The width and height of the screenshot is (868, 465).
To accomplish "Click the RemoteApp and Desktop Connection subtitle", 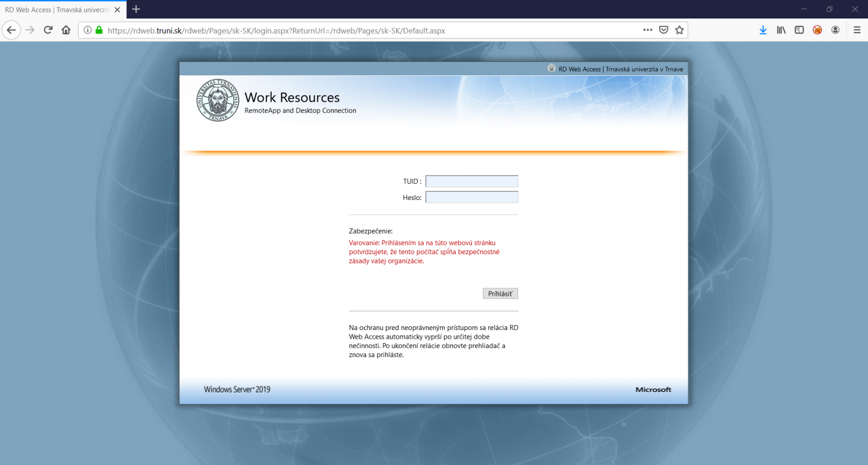I will (300, 111).
